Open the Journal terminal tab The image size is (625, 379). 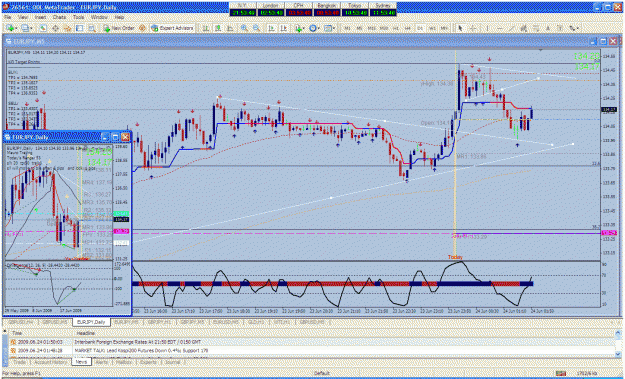point(172,362)
